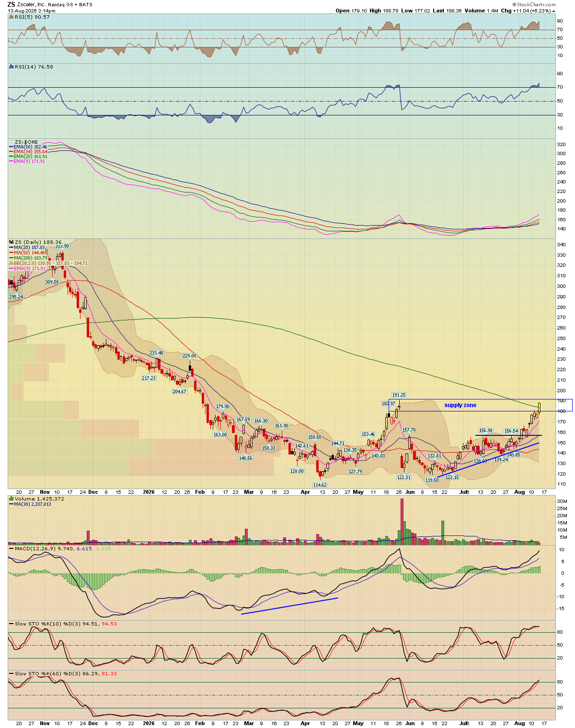
Task: Click the 140.56 price low label
Action: [x=245, y=458]
